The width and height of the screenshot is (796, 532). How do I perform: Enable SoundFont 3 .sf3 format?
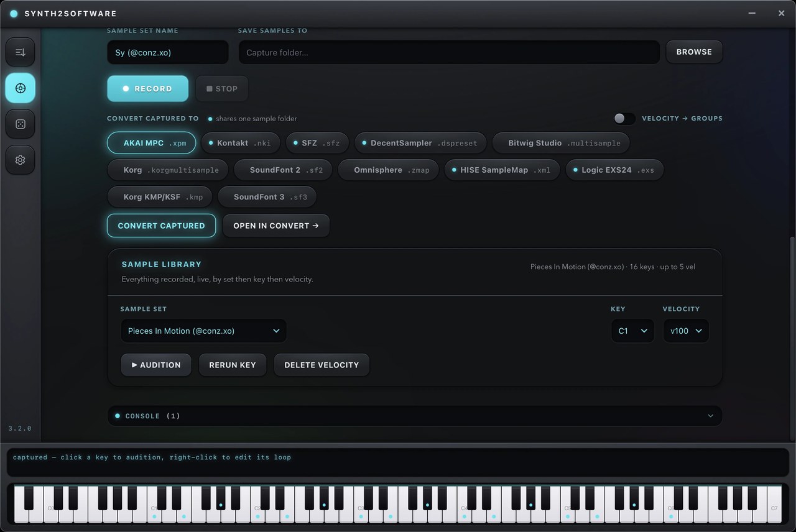pos(267,197)
